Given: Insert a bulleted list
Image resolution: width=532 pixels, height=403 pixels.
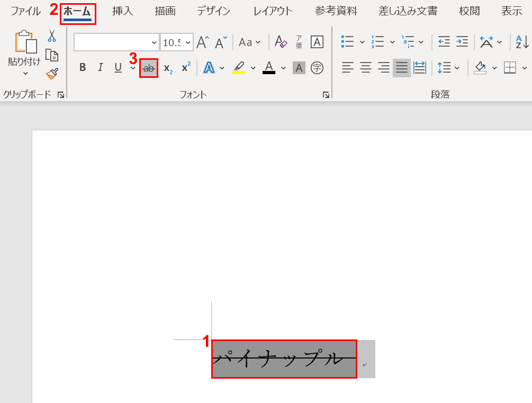Looking at the screenshot, I should (x=347, y=42).
